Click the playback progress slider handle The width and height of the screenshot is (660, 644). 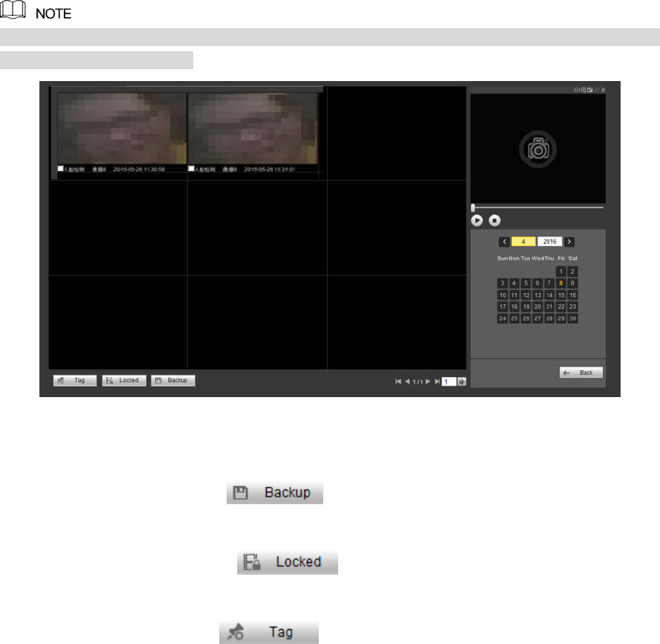coord(473,207)
